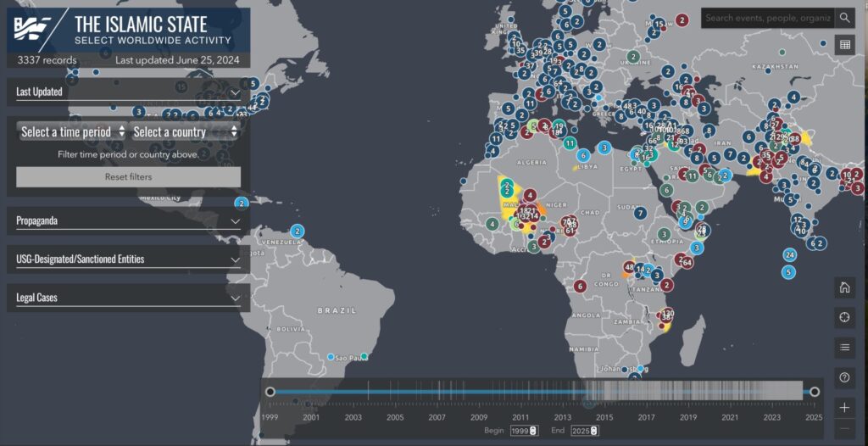
Task: Expand the Legal Cases section
Action: coord(129,298)
